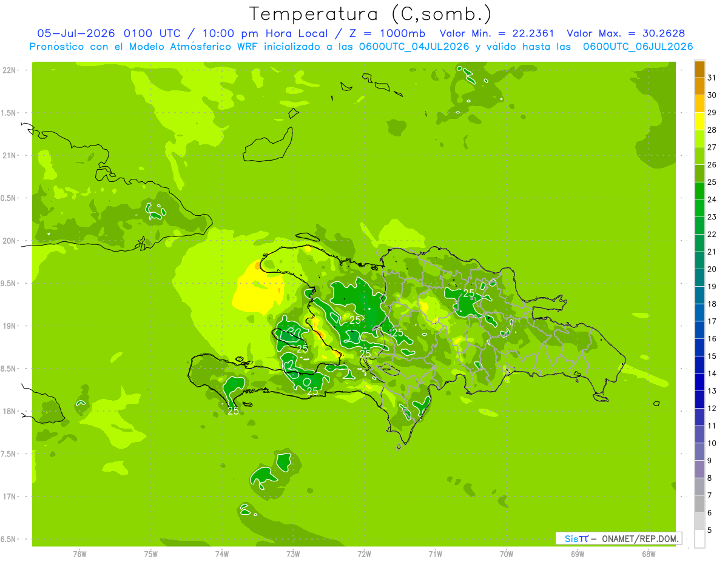728x562 pixels.
Task: Click the title "Temperatura (C,somb.)"
Action: tap(371, 15)
